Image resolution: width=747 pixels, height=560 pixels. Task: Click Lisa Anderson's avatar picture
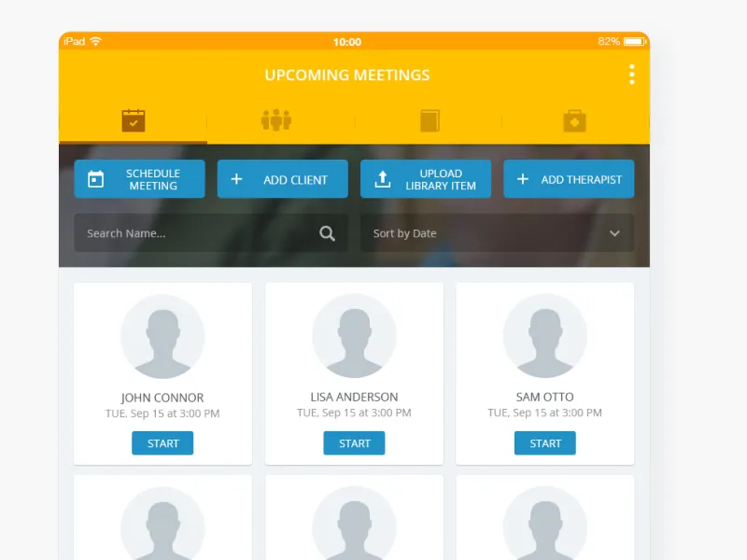point(354,336)
